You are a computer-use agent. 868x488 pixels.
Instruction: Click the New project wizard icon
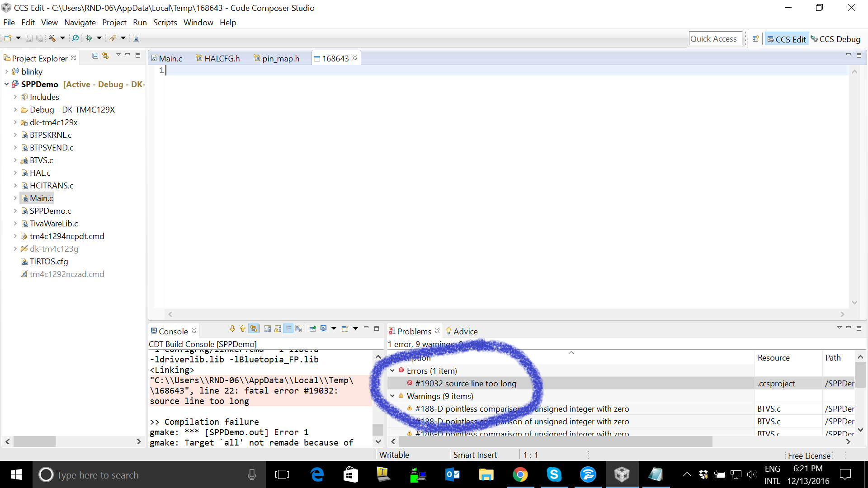click(8, 38)
